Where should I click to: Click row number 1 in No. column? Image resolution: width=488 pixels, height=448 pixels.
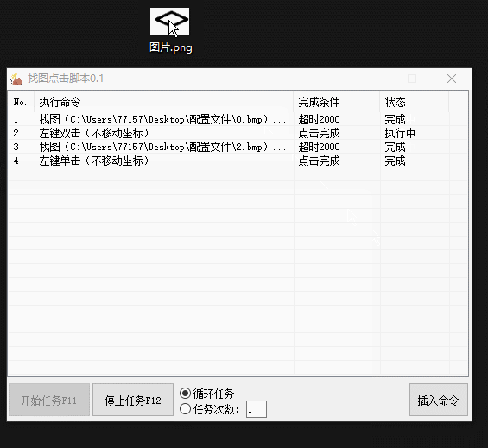(16, 119)
